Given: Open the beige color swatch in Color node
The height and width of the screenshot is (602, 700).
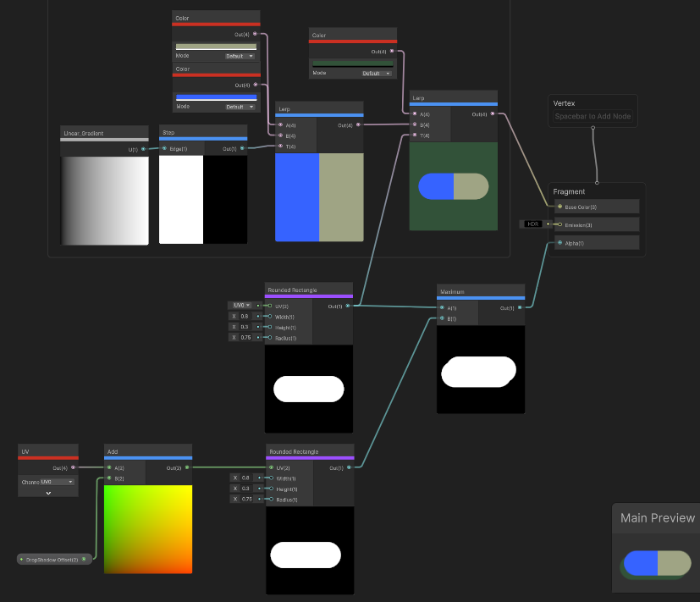Looking at the screenshot, I should [x=216, y=47].
